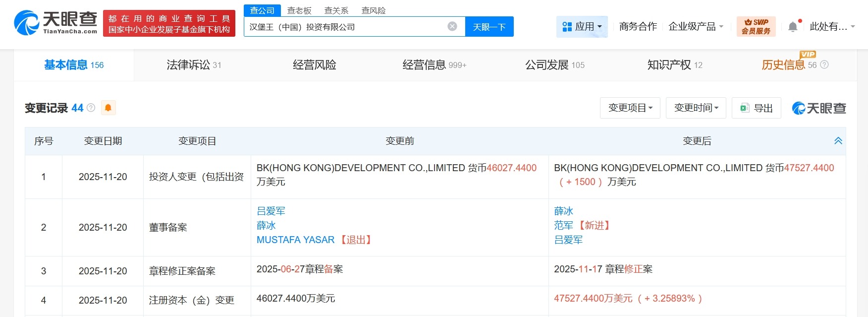Click the 董事备案 change item cell

pos(197,227)
